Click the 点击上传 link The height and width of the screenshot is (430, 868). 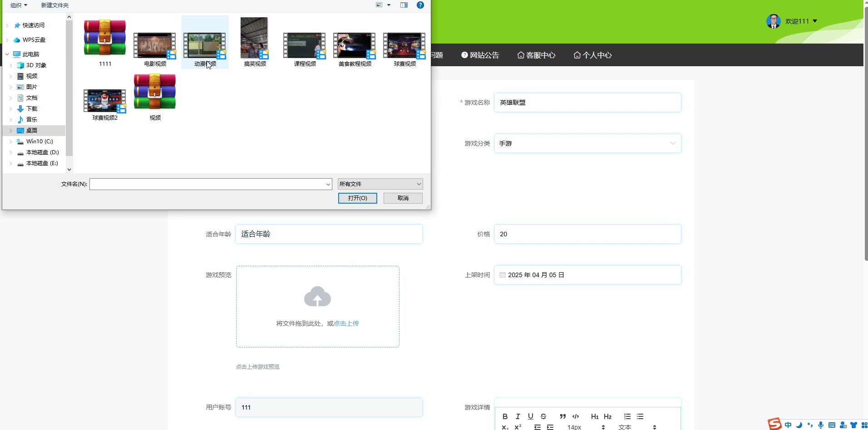point(346,323)
